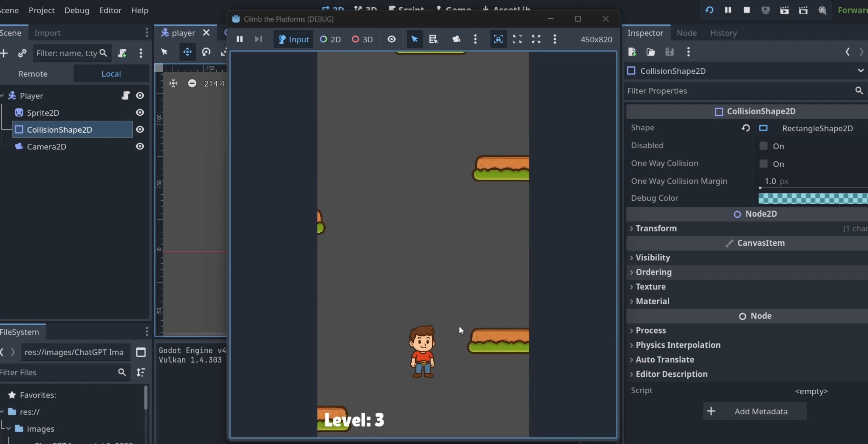Hide the Sprite2D node visibility
Image resolution: width=868 pixels, height=444 pixels.
(x=140, y=112)
